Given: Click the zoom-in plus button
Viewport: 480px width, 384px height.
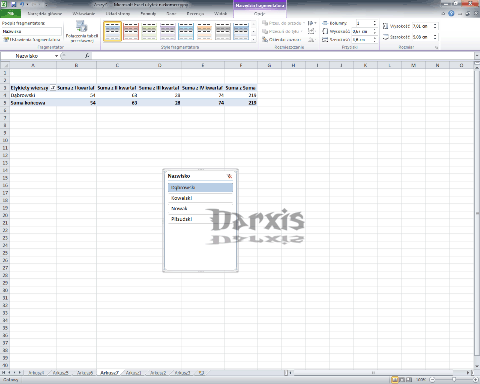Looking at the screenshot, I should coord(476,380).
